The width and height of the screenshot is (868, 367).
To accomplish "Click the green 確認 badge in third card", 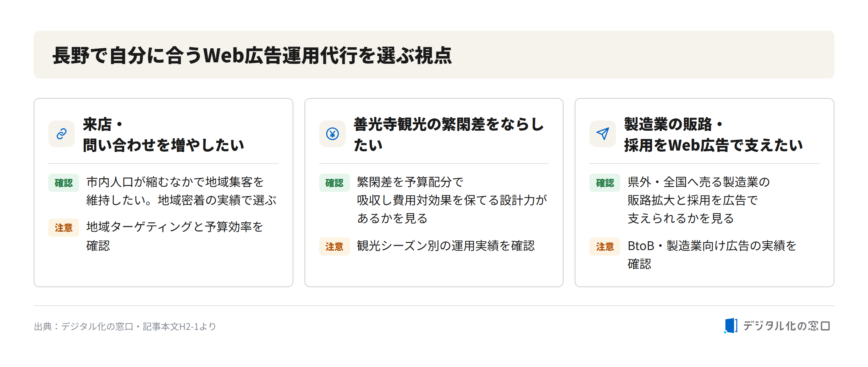I will pos(605,183).
